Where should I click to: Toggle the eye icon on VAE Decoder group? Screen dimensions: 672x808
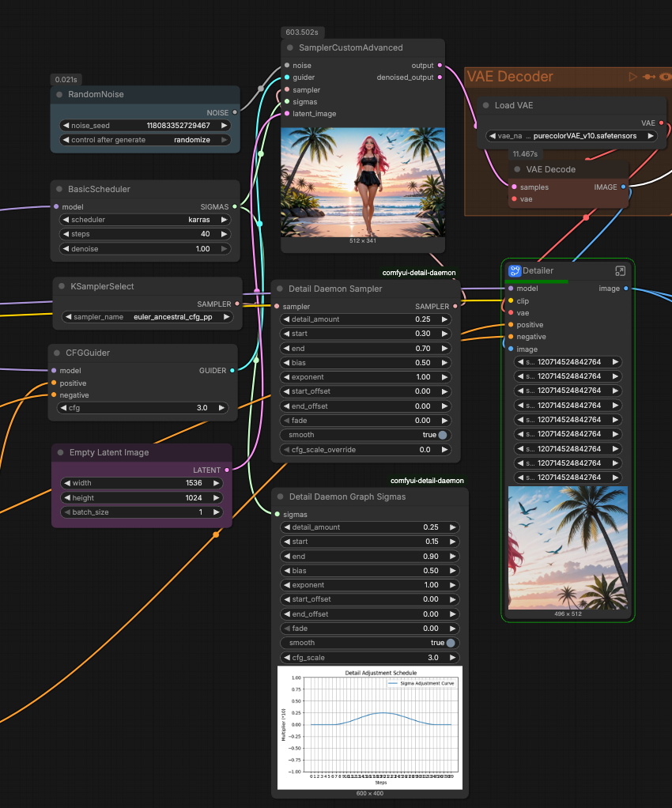click(666, 77)
